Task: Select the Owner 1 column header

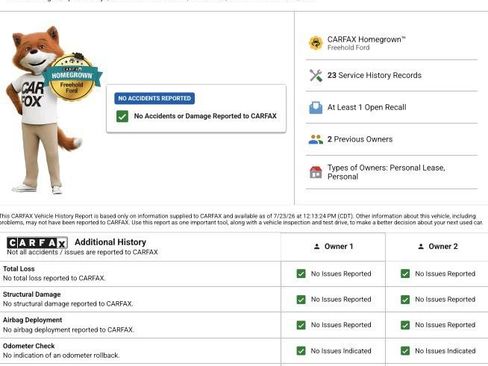Action: (x=333, y=247)
